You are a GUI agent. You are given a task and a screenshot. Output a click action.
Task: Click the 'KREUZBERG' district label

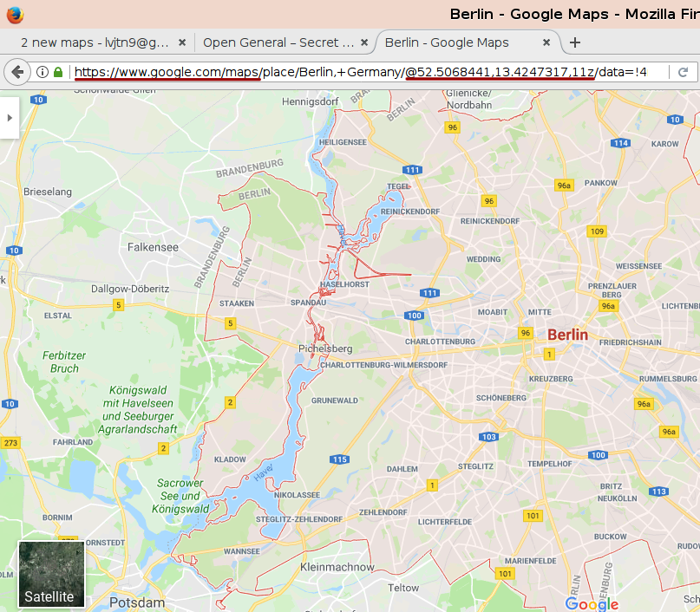551,379
